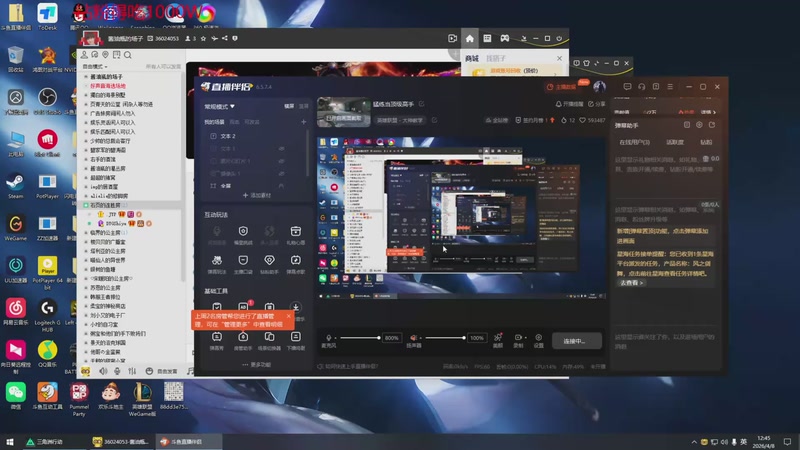Switch to 商城 tab in channel window
Viewport: 800px width, 450px height.
tap(472, 58)
